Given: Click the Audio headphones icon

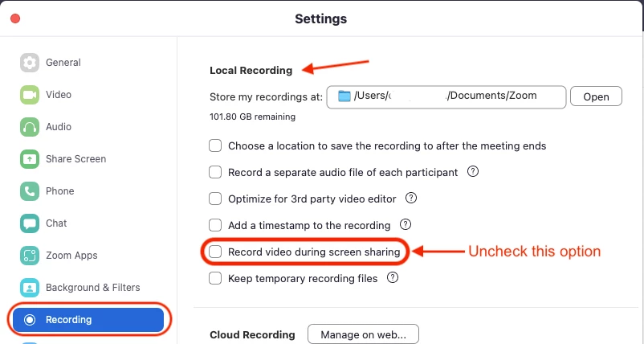Looking at the screenshot, I should click(30, 126).
